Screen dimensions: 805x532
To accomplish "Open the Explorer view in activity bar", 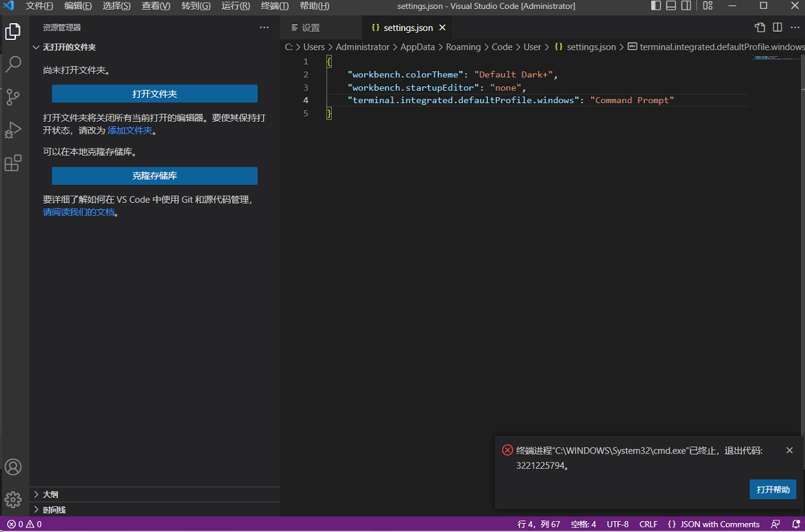I will click(13, 31).
